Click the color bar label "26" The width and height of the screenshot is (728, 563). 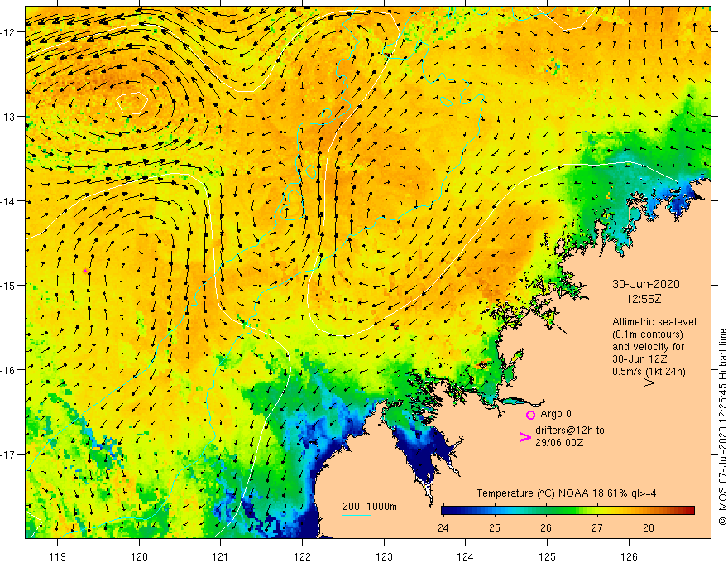point(546,527)
